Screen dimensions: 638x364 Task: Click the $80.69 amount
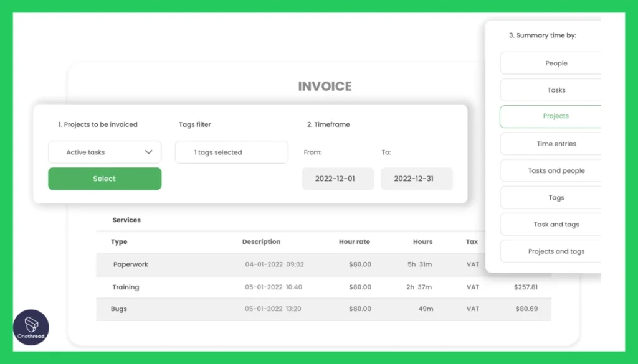pyautogui.click(x=526, y=309)
